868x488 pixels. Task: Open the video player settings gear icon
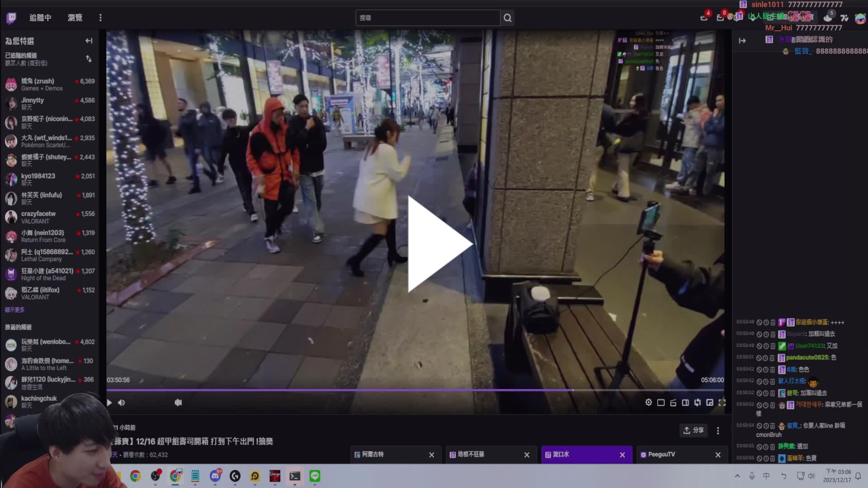coord(648,402)
